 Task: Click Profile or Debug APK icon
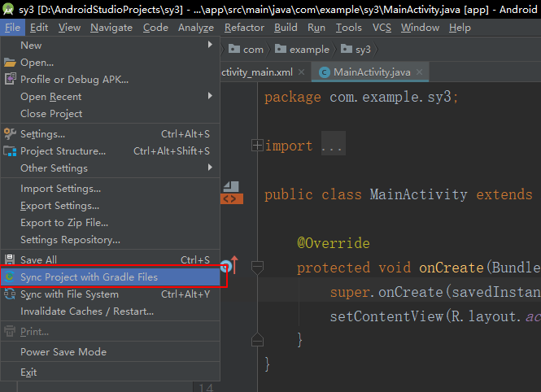point(10,79)
